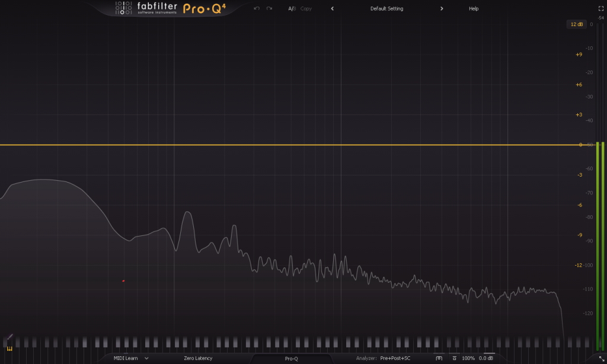Click the spectrum grab pencil icon
Viewport: 607px width, 364px height.
tap(10, 337)
